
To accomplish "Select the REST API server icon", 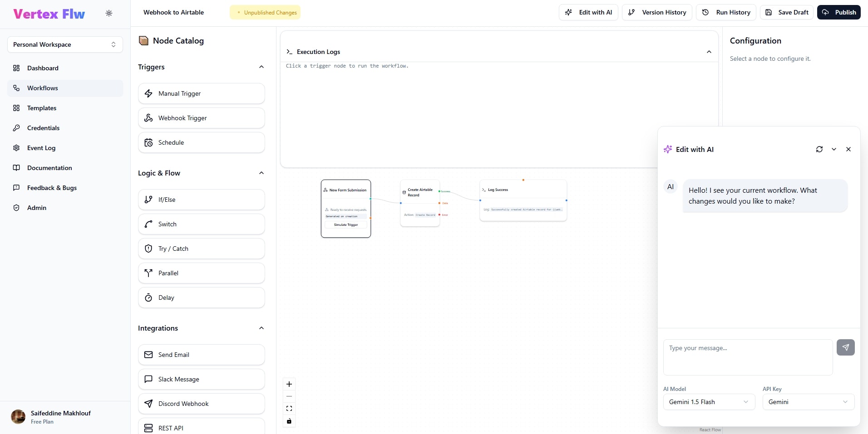I will (148, 428).
